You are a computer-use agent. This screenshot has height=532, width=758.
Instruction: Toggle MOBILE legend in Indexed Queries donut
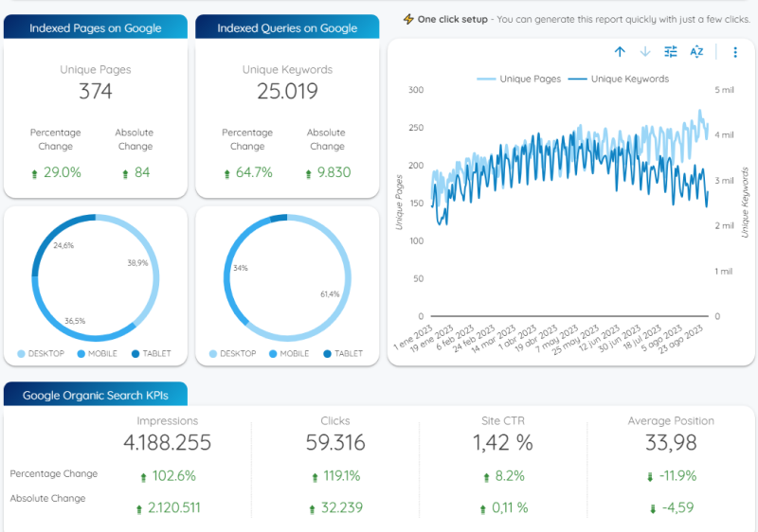(x=289, y=353)
